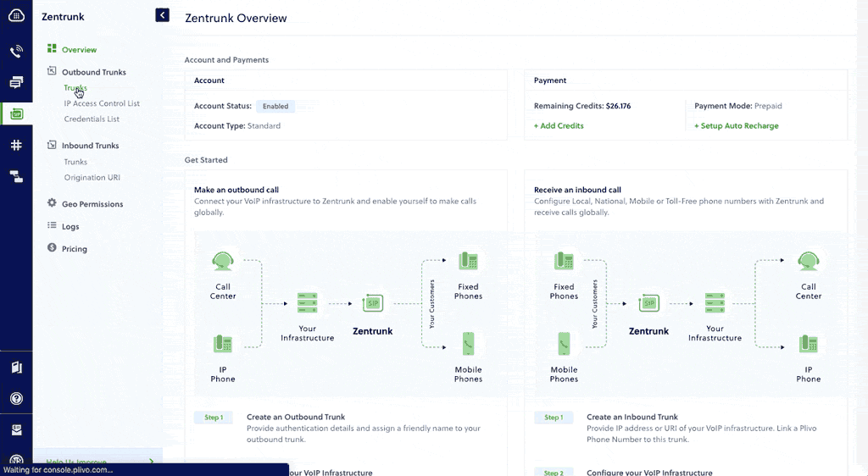Click the Overview grid icon
The width and height of the screenshot is (868, 476).
point(52,48)
